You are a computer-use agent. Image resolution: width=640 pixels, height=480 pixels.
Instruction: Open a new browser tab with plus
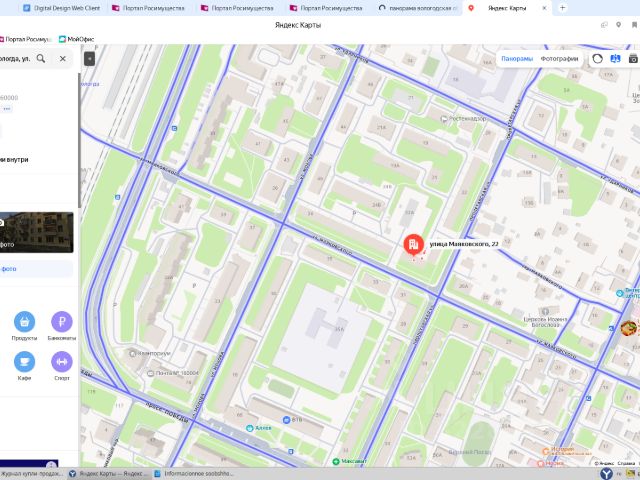click(562, 8)
